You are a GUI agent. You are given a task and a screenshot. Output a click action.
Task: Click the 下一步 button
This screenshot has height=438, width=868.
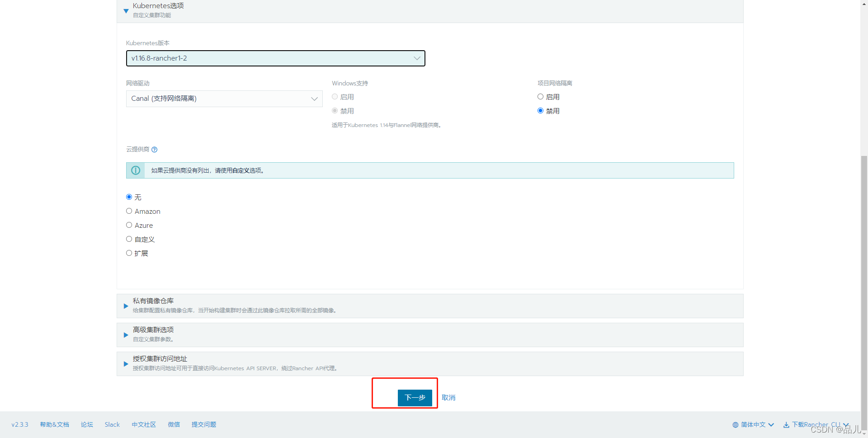click(x=415, y=398)
